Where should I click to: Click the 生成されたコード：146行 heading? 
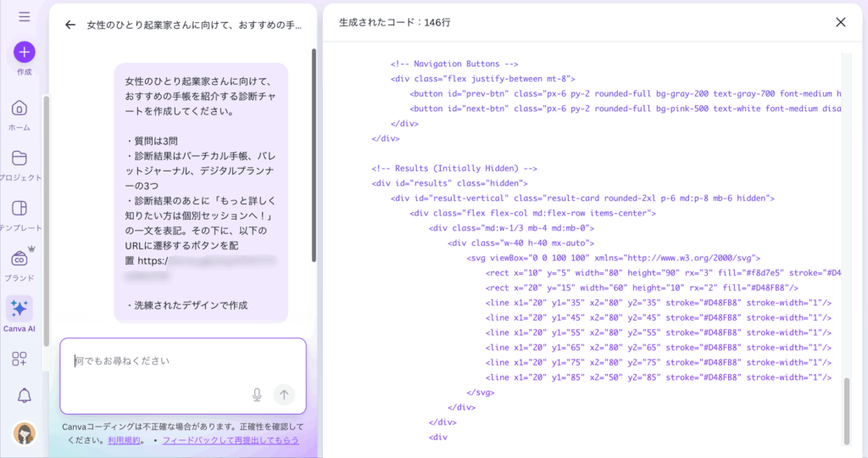click(x=395, y=22)
